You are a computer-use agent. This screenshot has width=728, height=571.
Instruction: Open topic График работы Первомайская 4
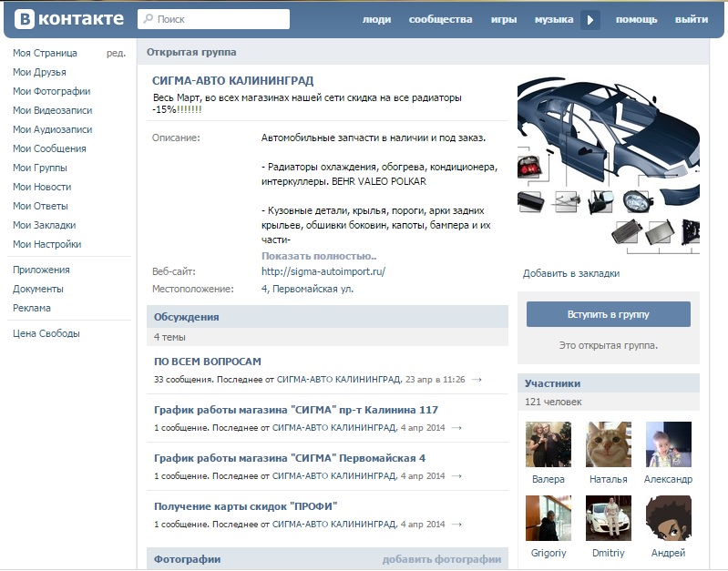[x=290, y=458]
